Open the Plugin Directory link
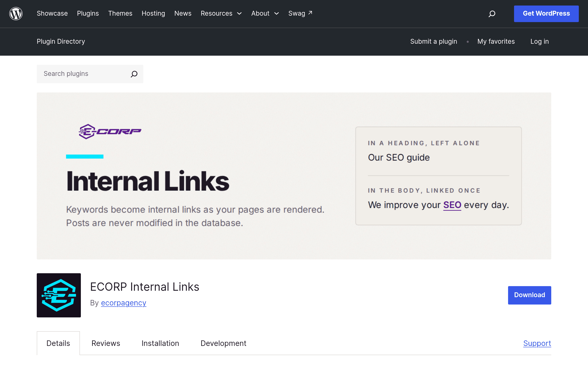This screenshot has height=368, width=588. pos(61,41)
